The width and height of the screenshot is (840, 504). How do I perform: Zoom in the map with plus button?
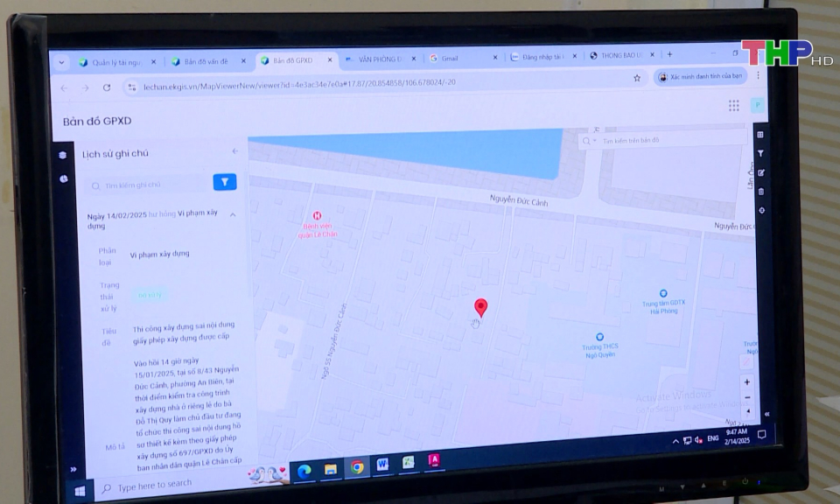(746, 382)
